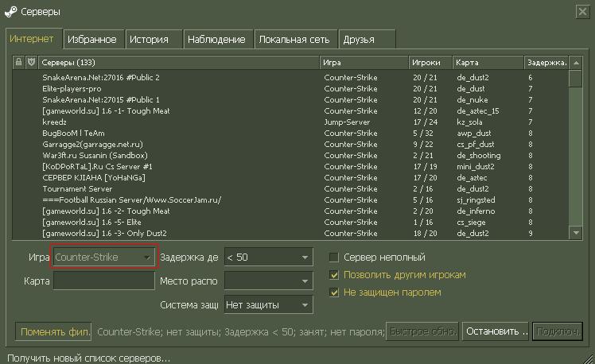Uncheck Не защищен паролем option
Screen dimensions: 595x364
pyautogui.click(x=334, y=292)
